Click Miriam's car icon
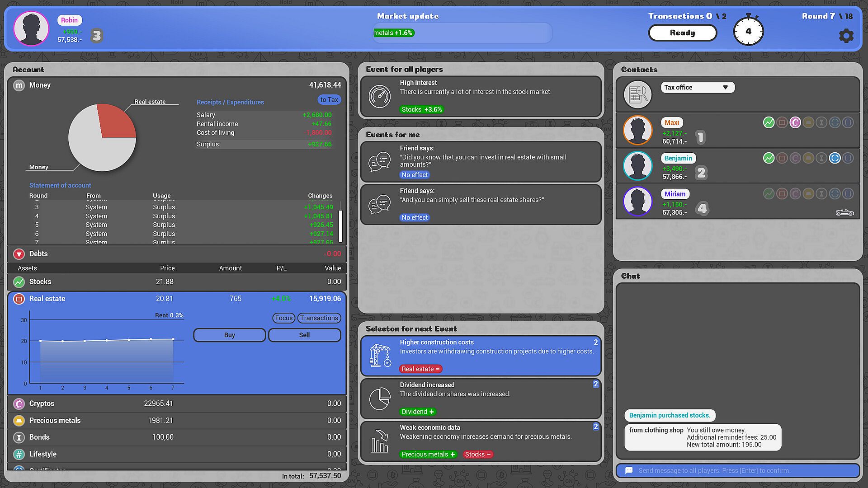Screen dimensions: 868x488 (844, 212)
